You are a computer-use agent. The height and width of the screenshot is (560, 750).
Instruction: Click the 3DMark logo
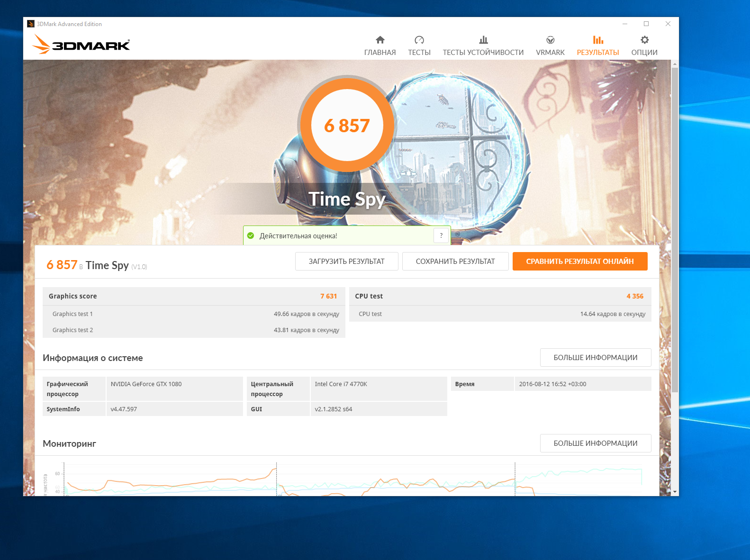tap(81, 44)
